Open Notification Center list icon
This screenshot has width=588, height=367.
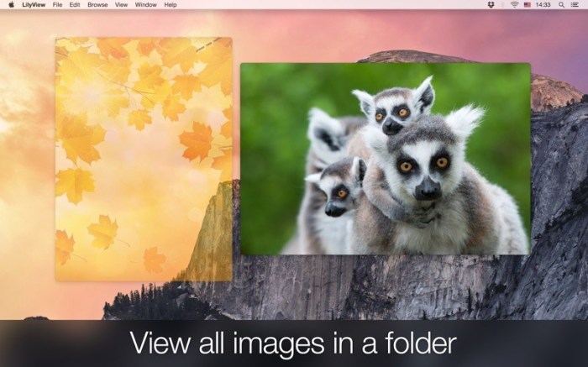(576, 4)
